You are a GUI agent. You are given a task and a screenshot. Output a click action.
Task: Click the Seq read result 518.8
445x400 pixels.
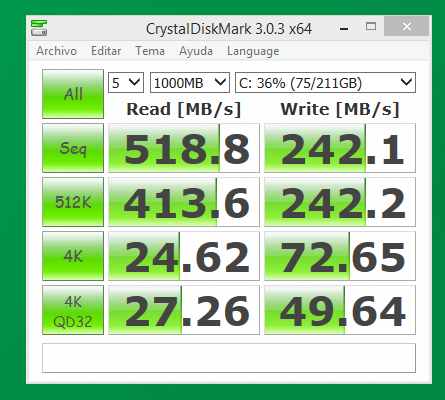click(184, 148)
